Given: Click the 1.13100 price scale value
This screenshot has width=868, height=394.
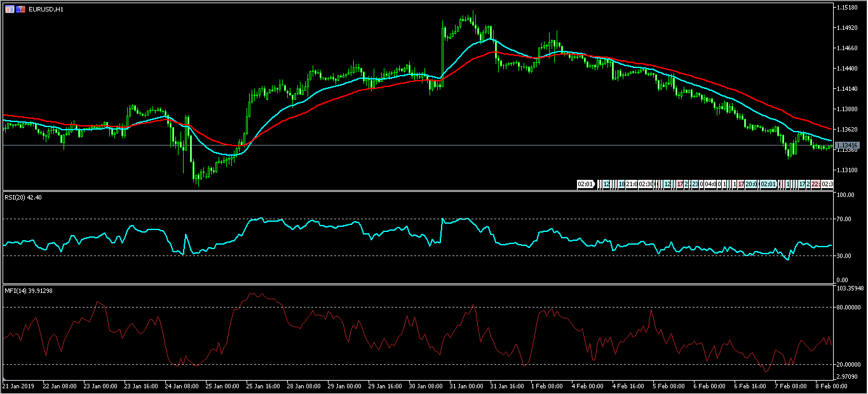Looking at the screenshot, I should pos(847,170).
